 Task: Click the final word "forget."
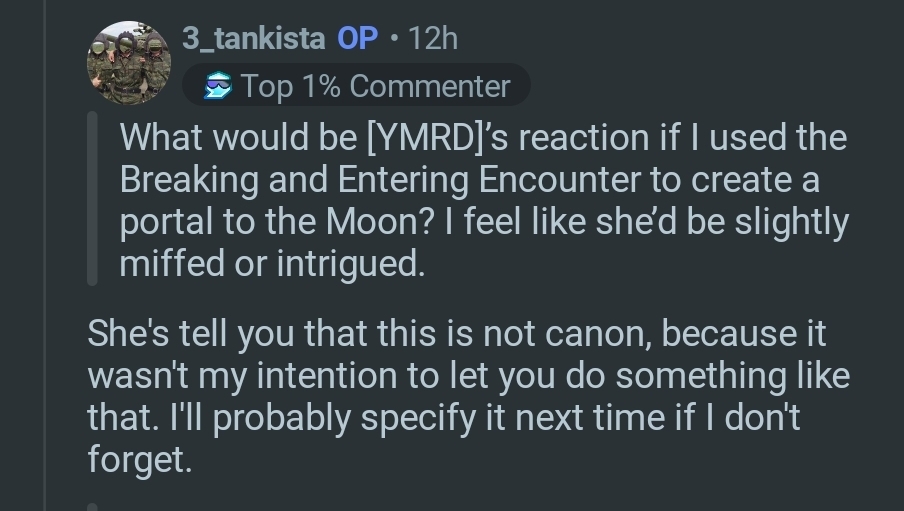coord(139,461)
